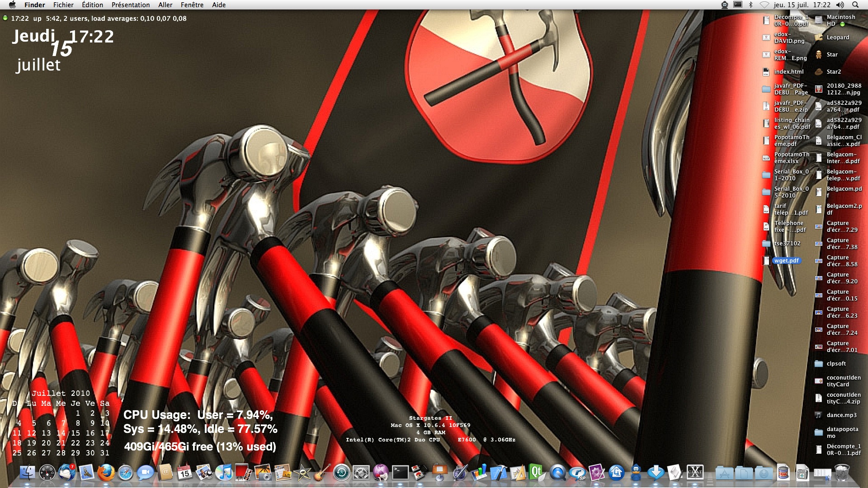Screen dimensions: 868x488
Task: Launch Terminal from the dock
Action: click(x=400, y=473)
